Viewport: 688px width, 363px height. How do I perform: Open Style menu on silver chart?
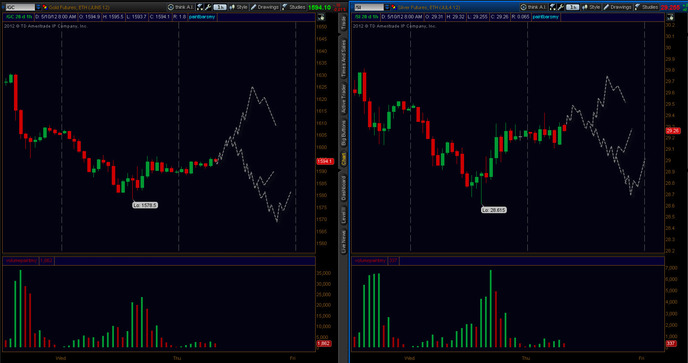point(591,7)
